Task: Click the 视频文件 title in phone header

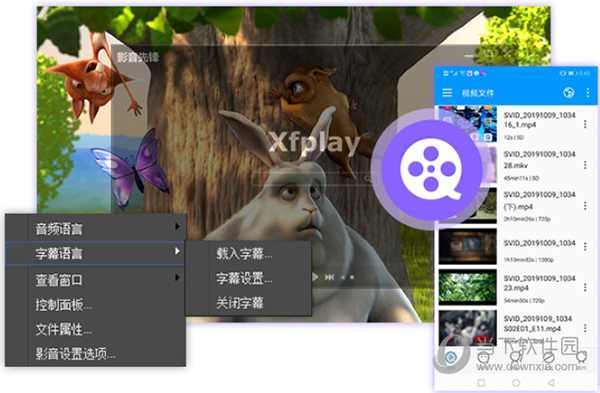Action: [478, 93]
